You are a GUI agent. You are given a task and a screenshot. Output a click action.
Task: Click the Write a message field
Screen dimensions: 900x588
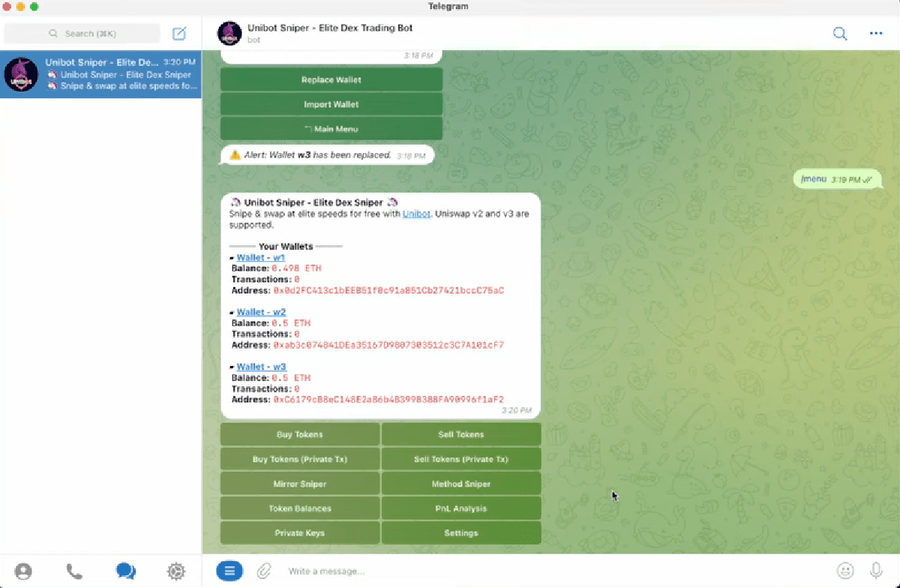(555, 571)
